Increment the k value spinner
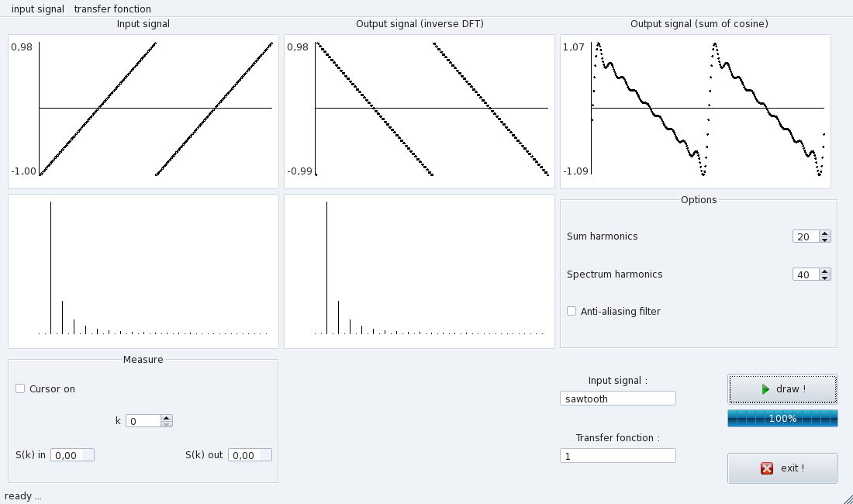 [167, 418]
